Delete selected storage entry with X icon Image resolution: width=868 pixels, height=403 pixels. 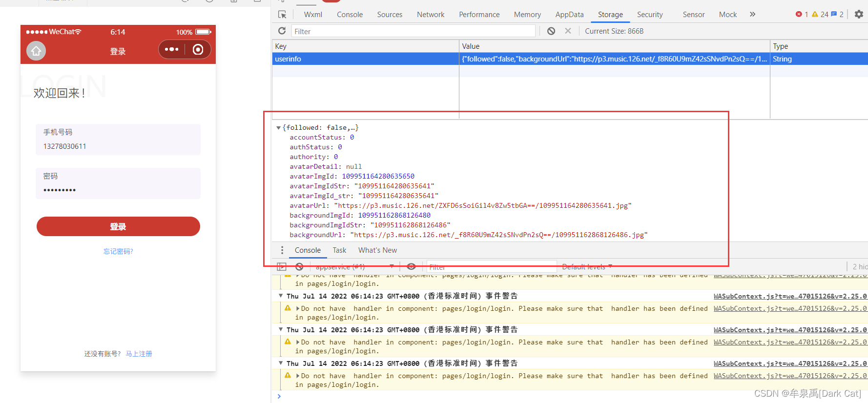point(568,31)
